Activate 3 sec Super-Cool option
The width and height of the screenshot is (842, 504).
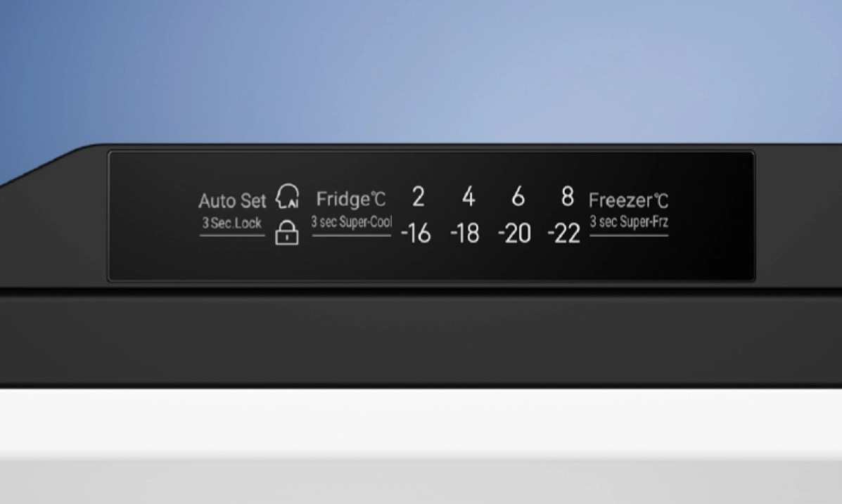352,221
